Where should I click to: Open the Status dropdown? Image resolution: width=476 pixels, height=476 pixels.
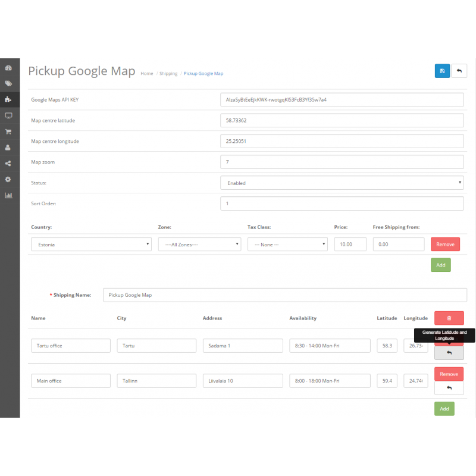(x=342, y=183)
